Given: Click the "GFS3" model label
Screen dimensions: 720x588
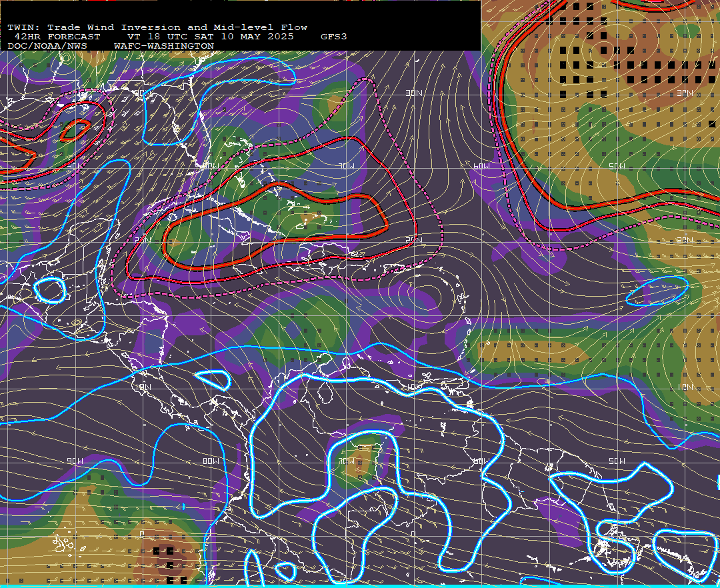Looking at the screenshot, I should coord(334,37).
